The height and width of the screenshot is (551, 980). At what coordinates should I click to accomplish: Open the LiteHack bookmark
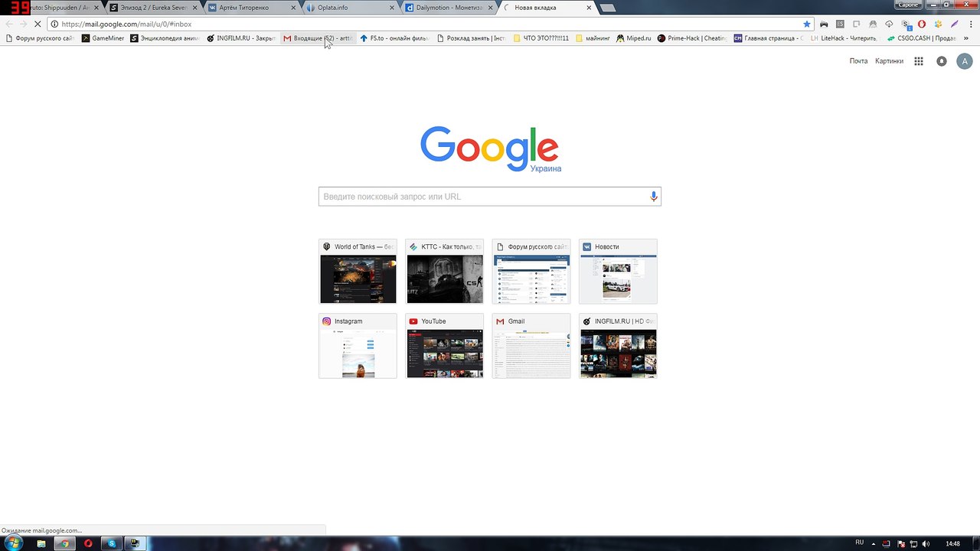(x=842, y=37)
